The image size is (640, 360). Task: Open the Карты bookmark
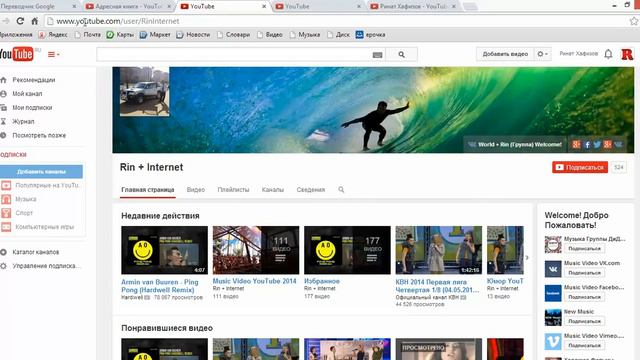pyautogui.click(x=120, y=35)
